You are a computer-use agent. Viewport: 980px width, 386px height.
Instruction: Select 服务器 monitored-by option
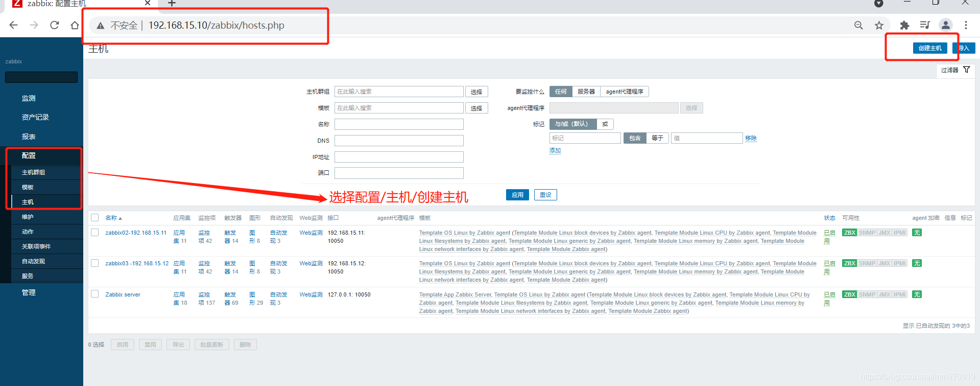coord(586,92)
